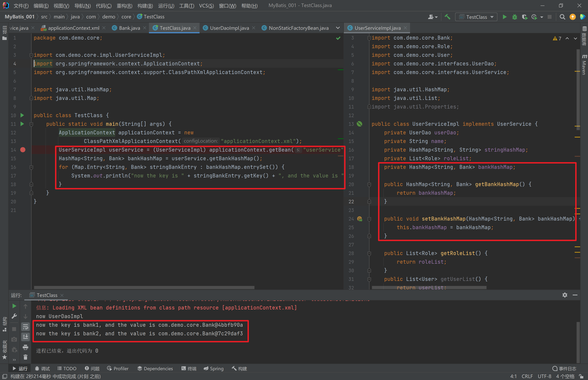Open the Spring tool window button

coord(213,368)
